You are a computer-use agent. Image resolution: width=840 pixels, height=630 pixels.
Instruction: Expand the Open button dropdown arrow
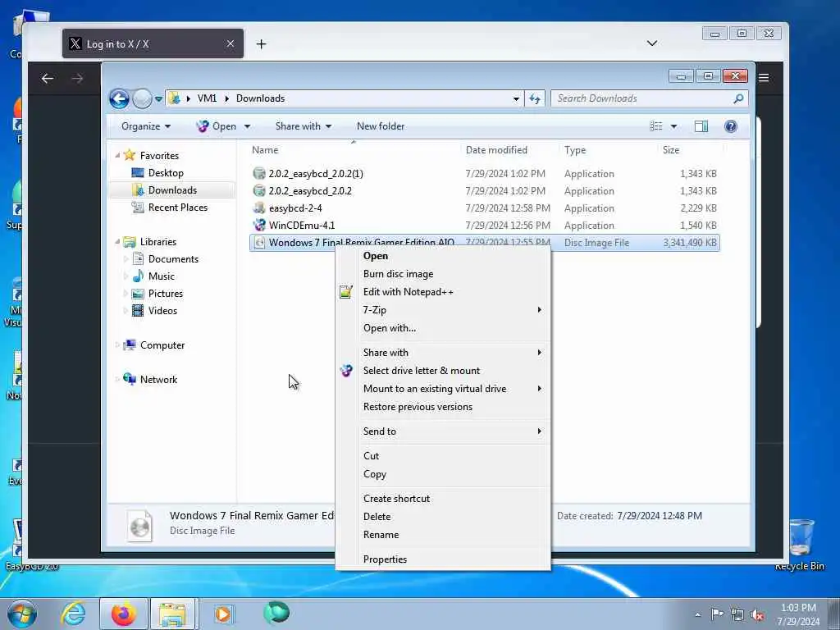[247, 126]
